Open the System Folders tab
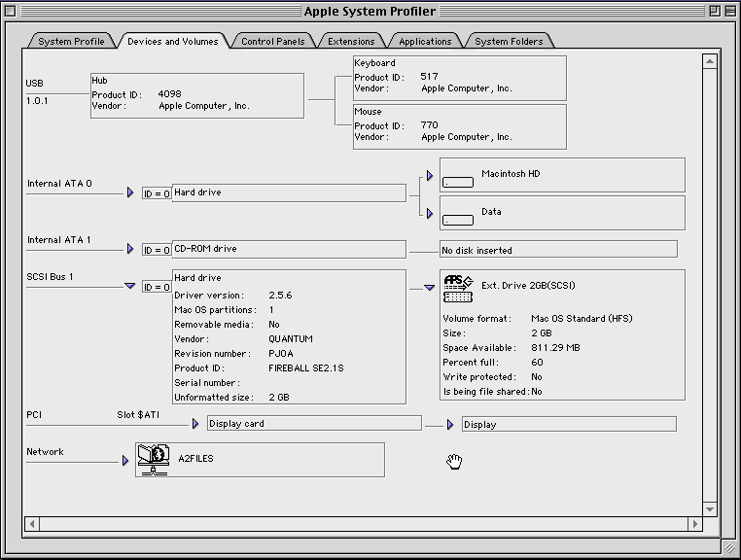Screen dimensions: 741x560 tap(509, 41)
